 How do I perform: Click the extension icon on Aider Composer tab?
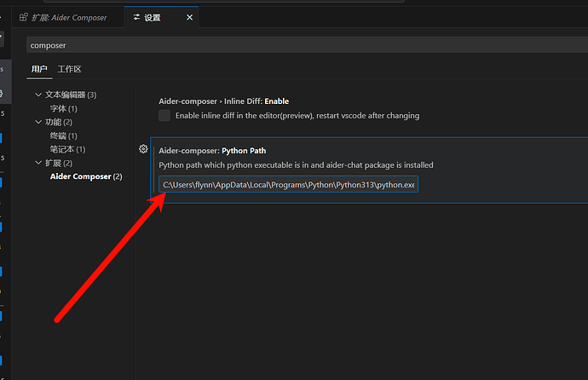pyautogui.click(x=23, y=17)
